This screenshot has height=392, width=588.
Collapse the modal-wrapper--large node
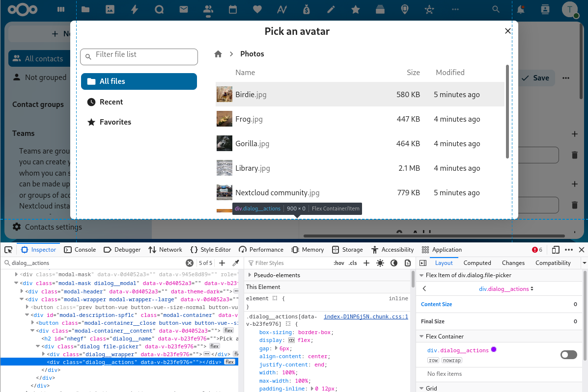tap(22, 299)
